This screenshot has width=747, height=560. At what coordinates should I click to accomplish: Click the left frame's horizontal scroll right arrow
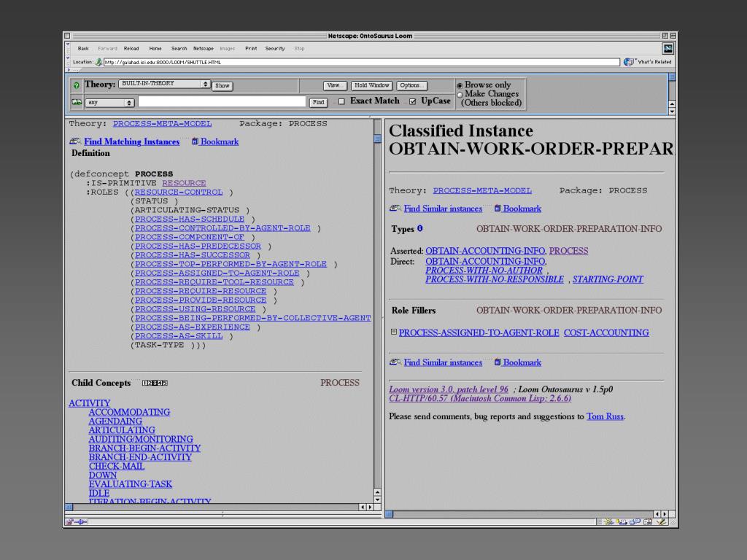click(x=370, y=507)
